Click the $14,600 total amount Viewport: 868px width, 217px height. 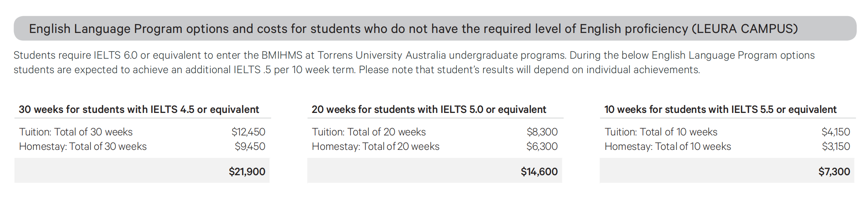(x=539, y=172)
